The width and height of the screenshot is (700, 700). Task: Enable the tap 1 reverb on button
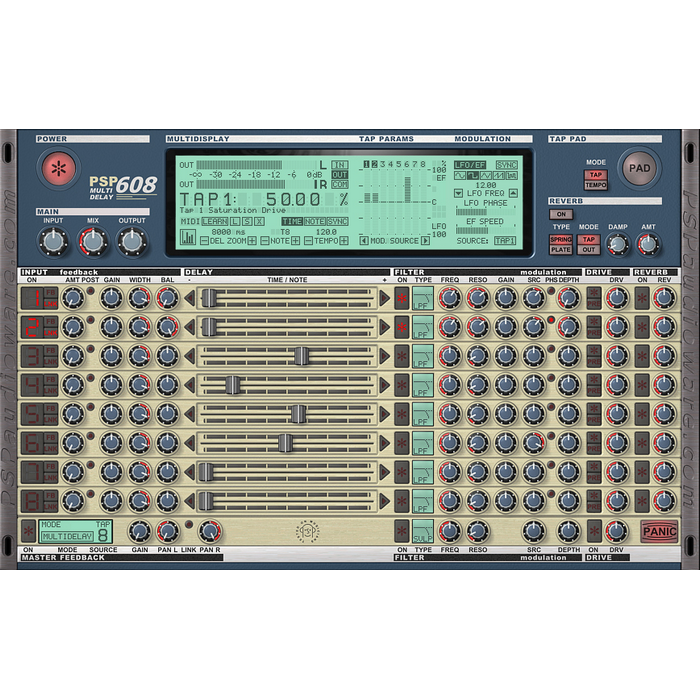[x=642, y=298]
